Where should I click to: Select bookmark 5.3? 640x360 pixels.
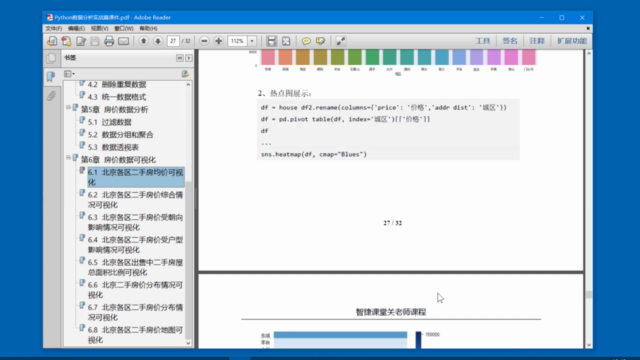113,147
